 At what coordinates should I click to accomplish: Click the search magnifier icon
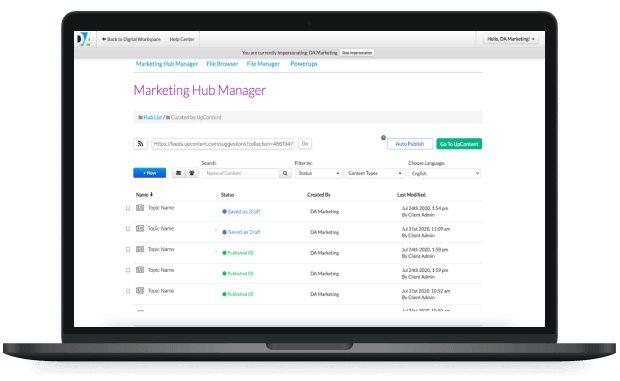click(285, 173)
